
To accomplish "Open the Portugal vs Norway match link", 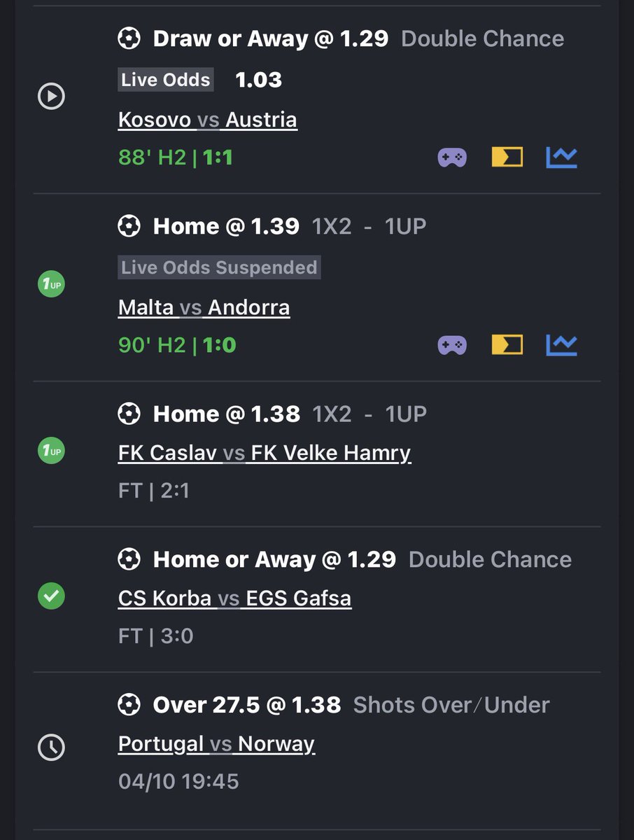I will [x=217, y=743].
